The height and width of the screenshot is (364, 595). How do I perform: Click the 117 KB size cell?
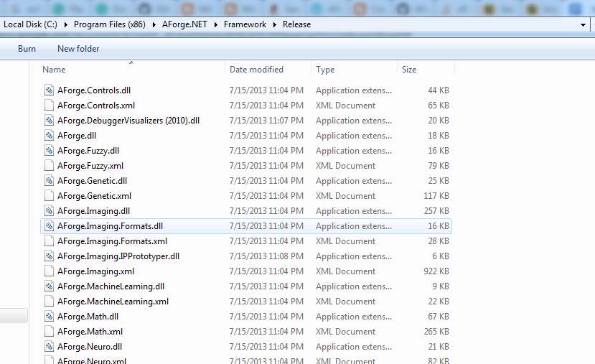[436, 196]
